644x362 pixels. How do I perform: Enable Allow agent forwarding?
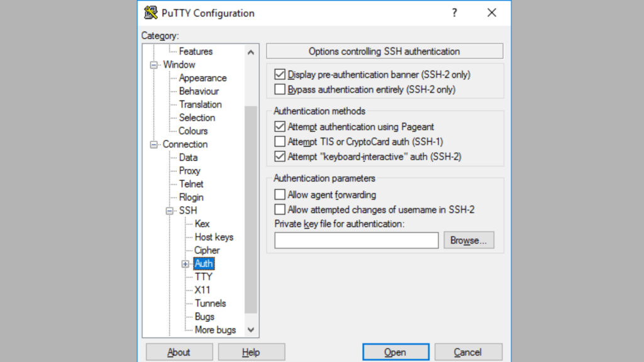coord(280,194)
